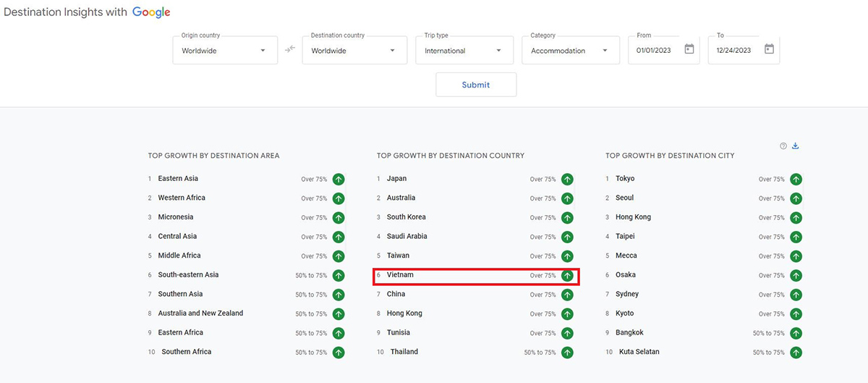Click the green arrow beside Eastern Asia
The width and height of the screenshot is (868, 383).
[x=339, y=180]
